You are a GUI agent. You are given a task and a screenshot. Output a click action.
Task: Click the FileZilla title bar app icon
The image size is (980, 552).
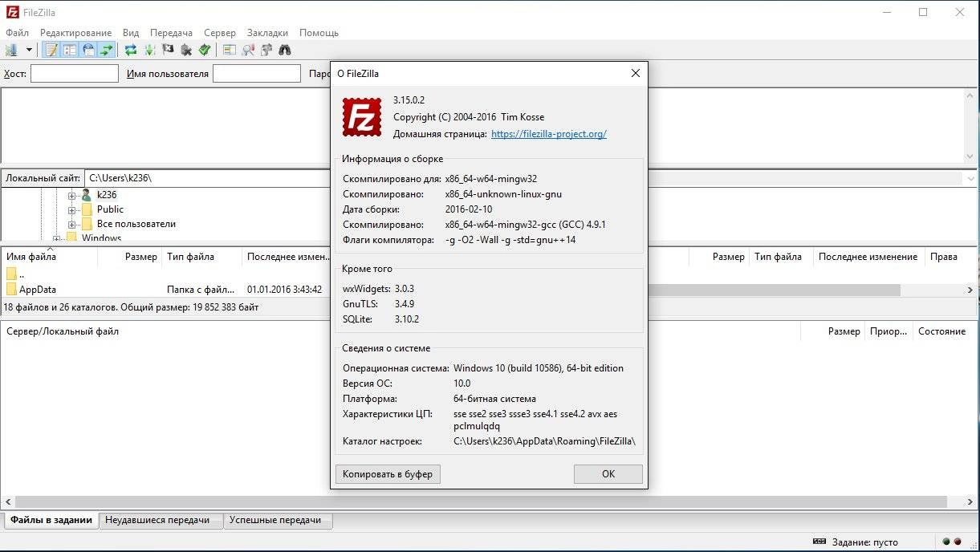[x=12, y=13]
